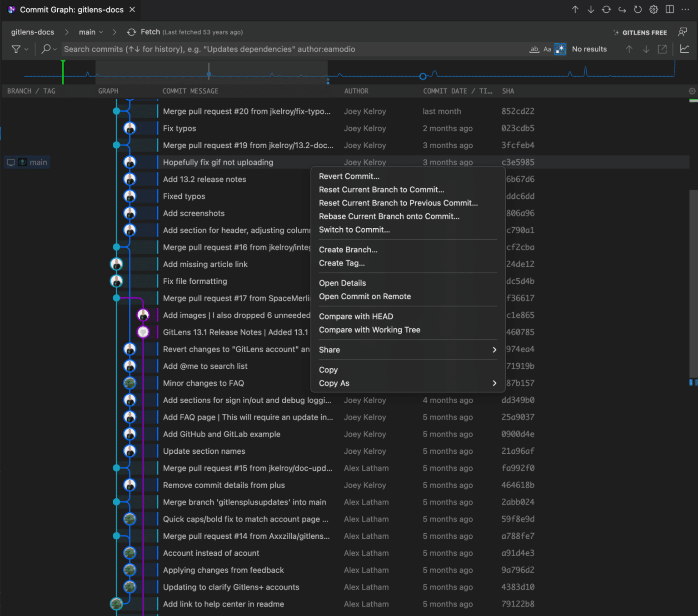Screen dimensions: 698x616
Task: Expand the filter dropdown chevron
Action: point(26,49)
